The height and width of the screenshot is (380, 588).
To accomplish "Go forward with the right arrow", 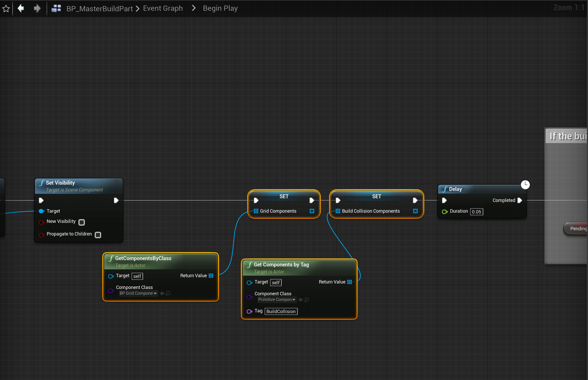I will click(37, 8).
